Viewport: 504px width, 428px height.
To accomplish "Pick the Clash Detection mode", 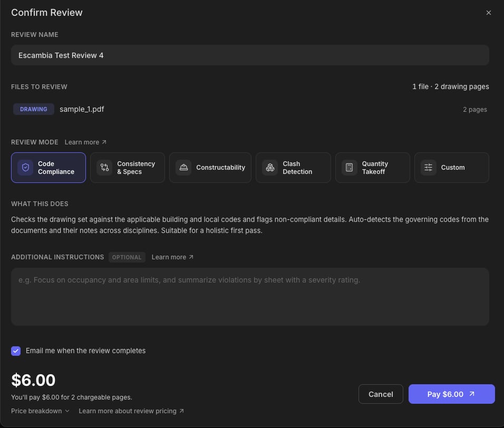I will click(293, 168).
